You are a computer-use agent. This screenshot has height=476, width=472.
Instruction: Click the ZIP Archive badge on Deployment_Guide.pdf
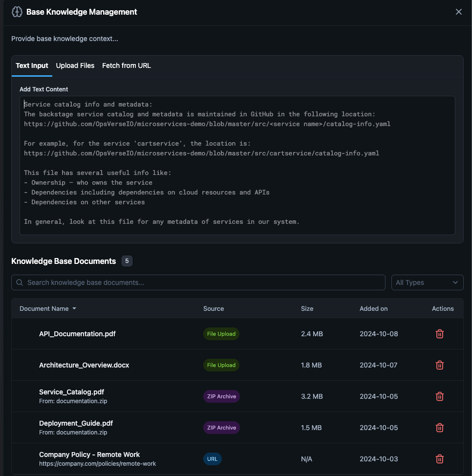point(221,428)
